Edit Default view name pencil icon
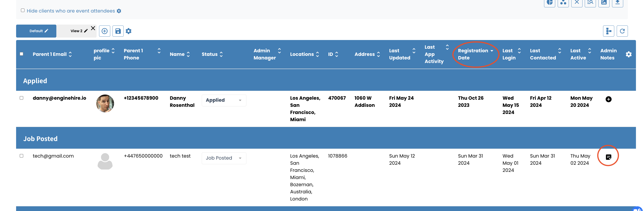This screenshot has width=644, height=211. point(46,31)
